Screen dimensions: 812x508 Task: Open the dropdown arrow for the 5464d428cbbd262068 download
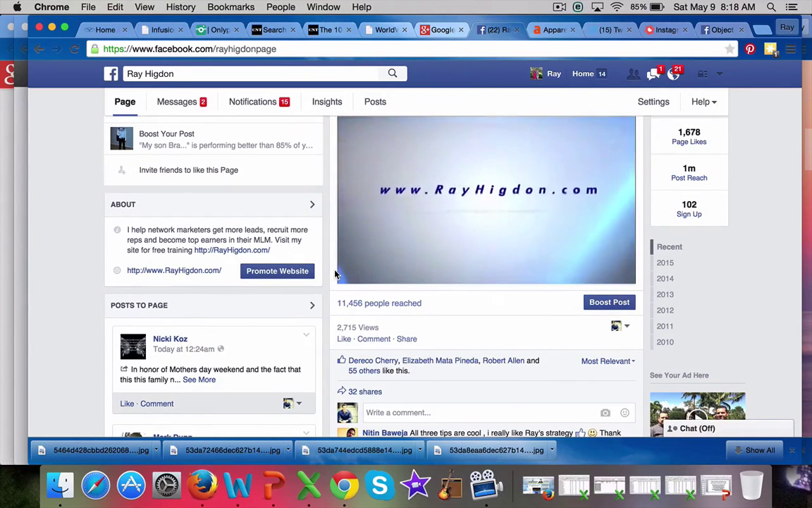click(156, 450)
